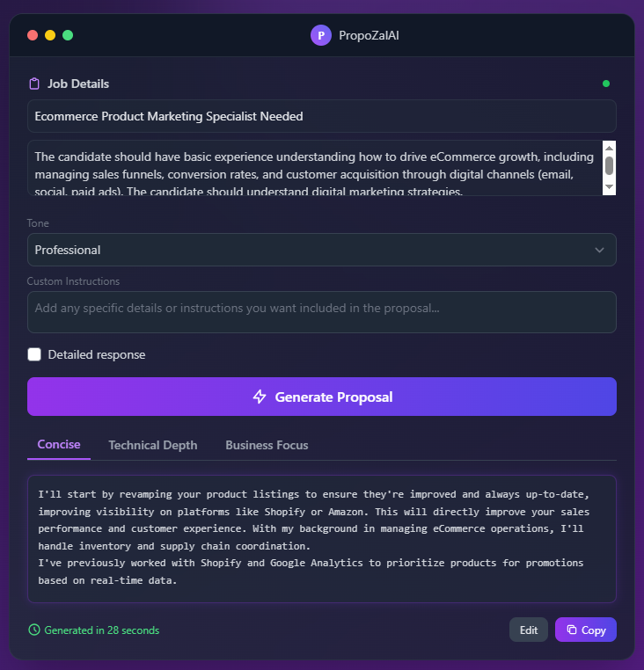Viewport: 644px width, 670px height.
Task: Click the yellow minimize window dot
Action: (x=50, y=35)
